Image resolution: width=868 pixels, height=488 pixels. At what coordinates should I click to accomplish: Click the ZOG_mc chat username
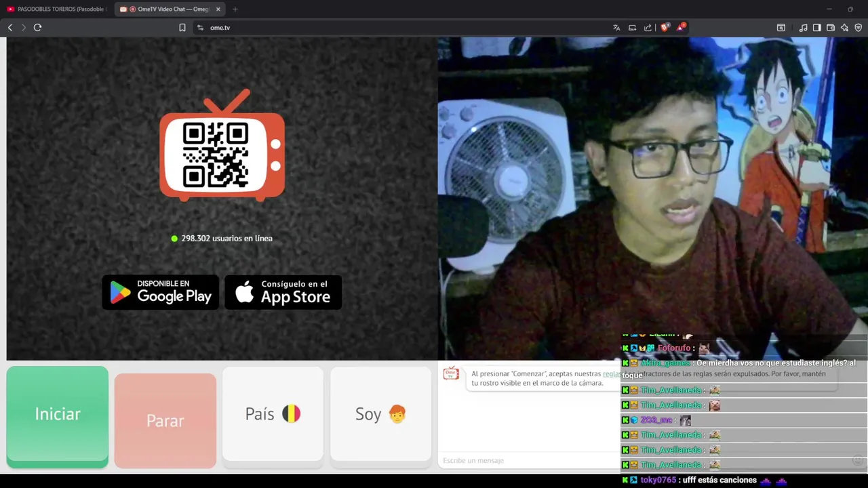[x=656, y=420]
